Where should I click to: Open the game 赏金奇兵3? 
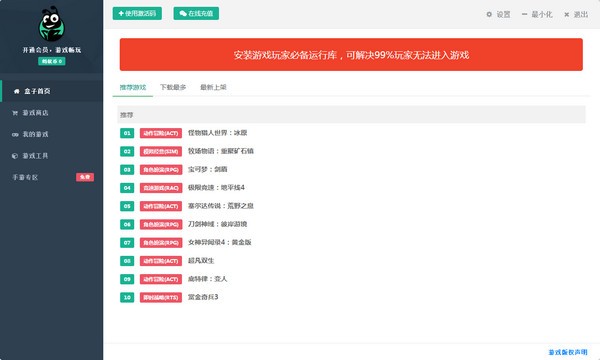coord(203,297)
